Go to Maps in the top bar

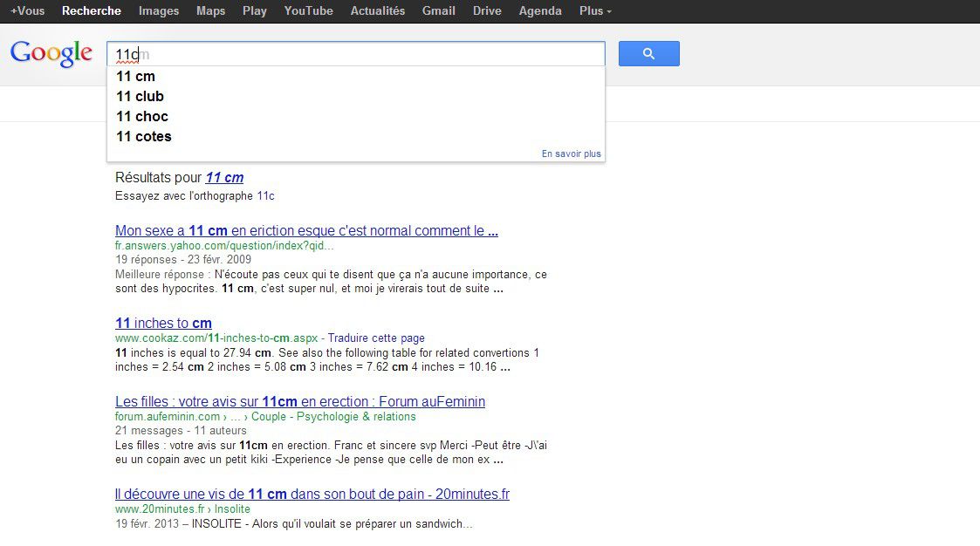[x=210, y=11]
